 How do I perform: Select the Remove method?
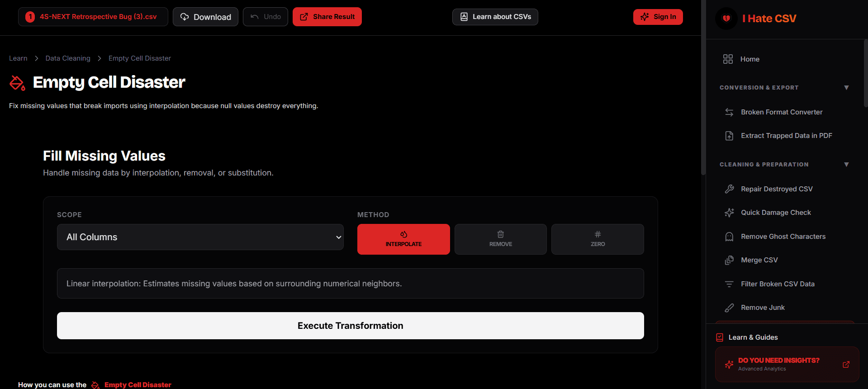pos(501,239)
